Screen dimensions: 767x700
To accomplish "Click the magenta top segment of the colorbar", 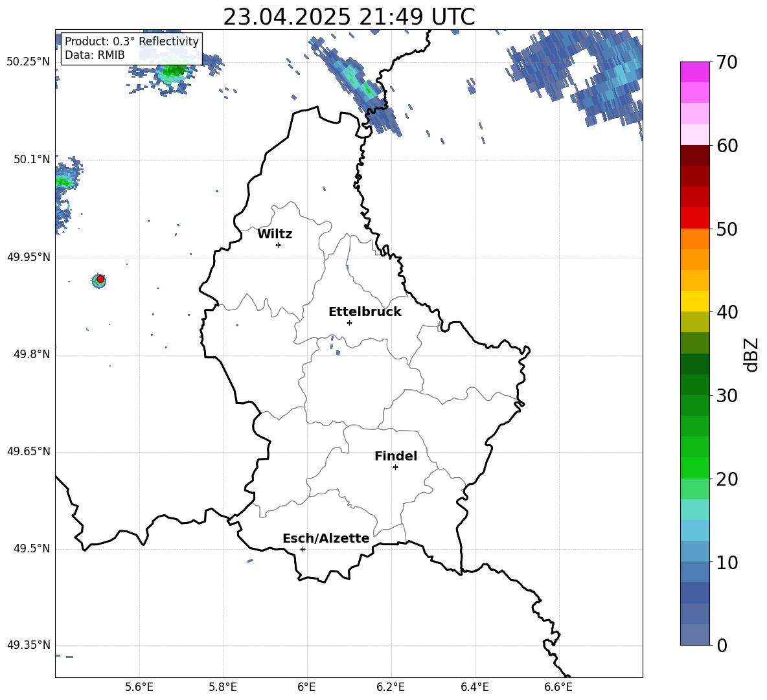I will pos(694,72).
